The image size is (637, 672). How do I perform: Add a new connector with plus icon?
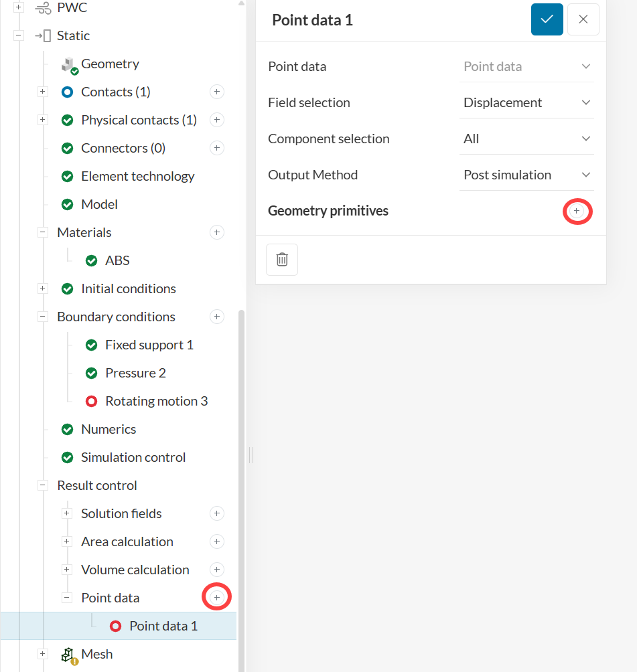(x=216, y=148)
